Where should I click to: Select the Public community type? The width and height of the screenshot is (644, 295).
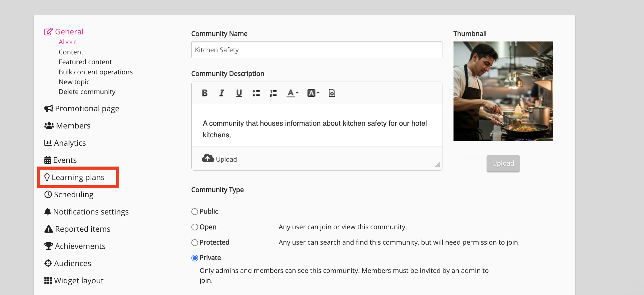click(x=194, y=212)
